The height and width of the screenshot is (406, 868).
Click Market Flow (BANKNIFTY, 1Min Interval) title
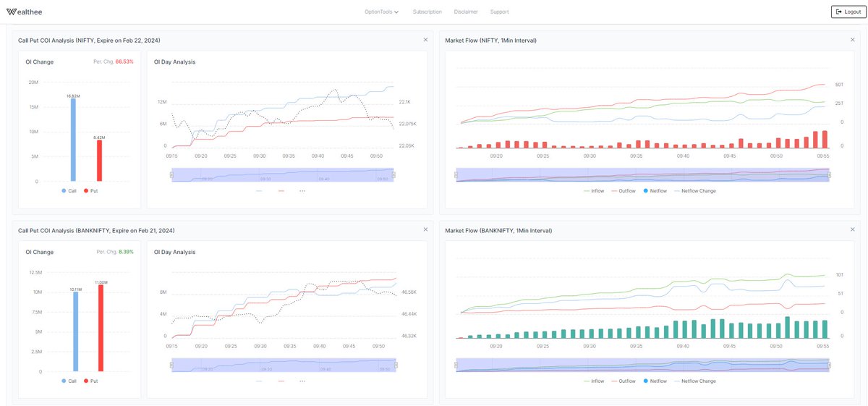coord(498,230)
